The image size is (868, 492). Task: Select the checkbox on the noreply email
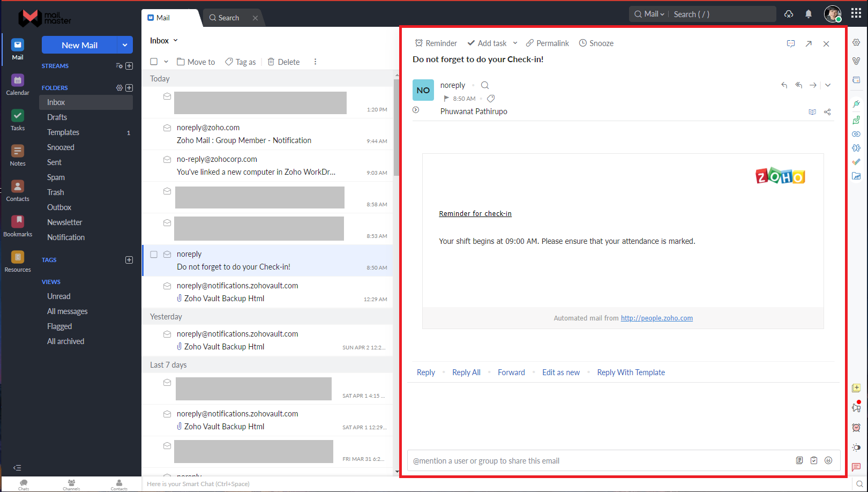pyautogui.click(x=154, y=255)
